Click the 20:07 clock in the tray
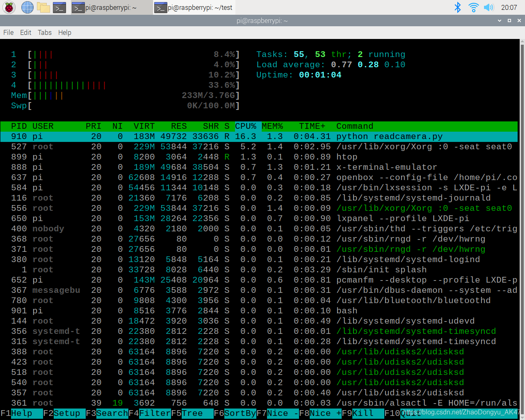This screenshot has width=525, height=420. 509,7
